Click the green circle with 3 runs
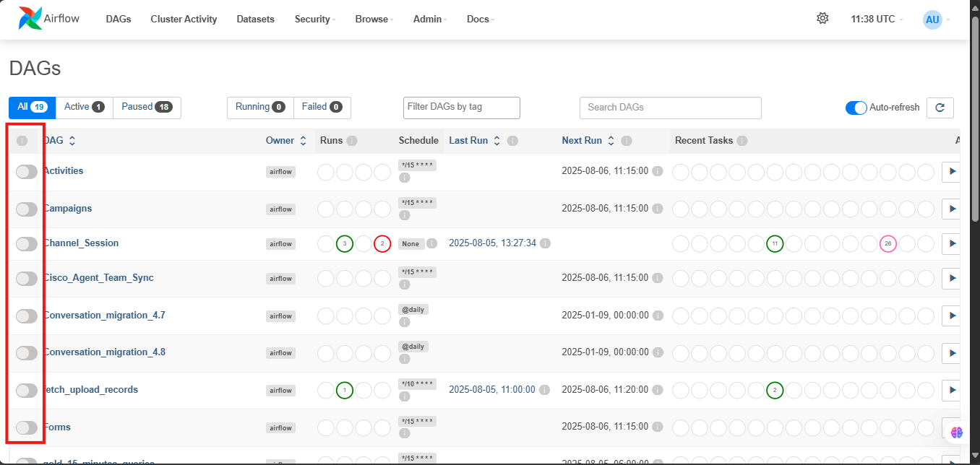 (x=345, y=244)
